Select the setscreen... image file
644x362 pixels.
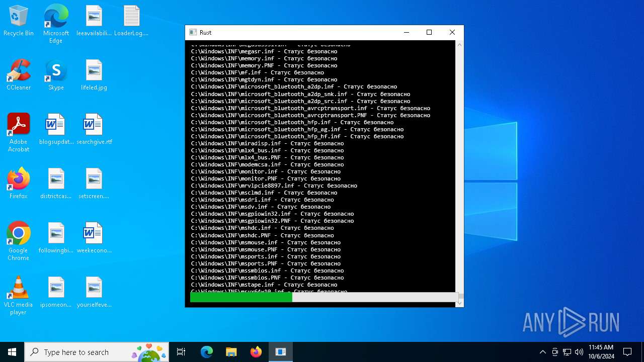[x=94, y=184]
